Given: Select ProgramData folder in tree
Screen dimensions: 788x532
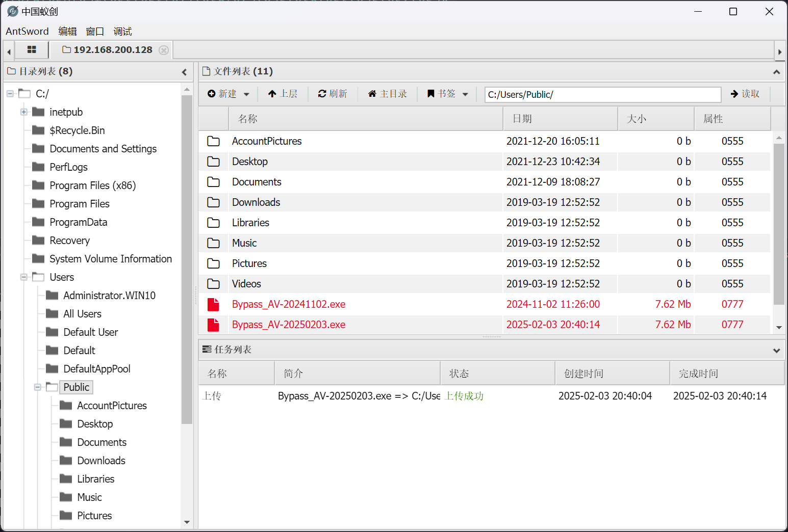Looking at the screenshot, I should click(x=78, y=222).
